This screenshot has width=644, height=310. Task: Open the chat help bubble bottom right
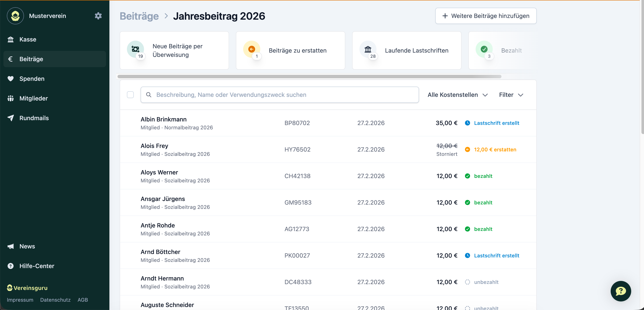(621, 291)
